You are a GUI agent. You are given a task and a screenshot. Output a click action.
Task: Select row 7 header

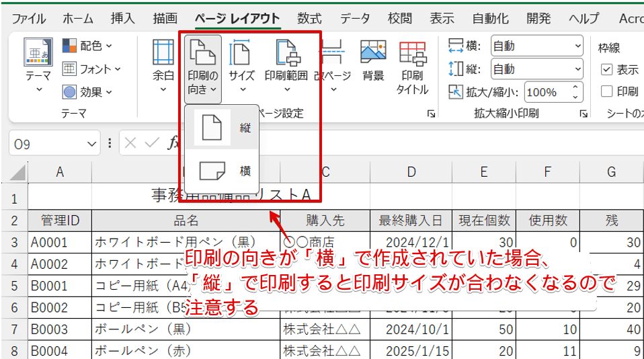tap(14, 329)
